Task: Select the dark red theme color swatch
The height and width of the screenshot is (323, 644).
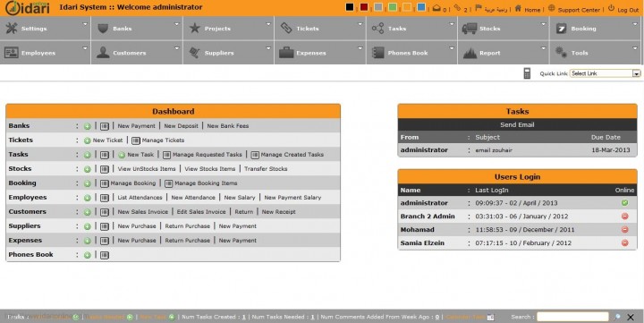Action: 364,7
